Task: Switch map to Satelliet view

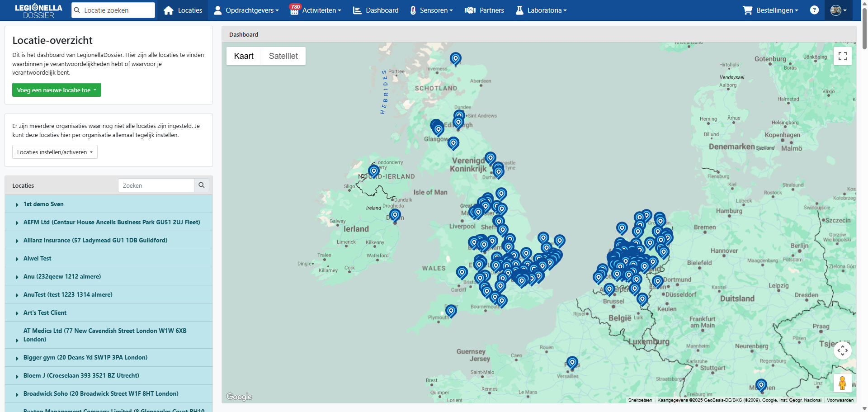Action: 283,56
